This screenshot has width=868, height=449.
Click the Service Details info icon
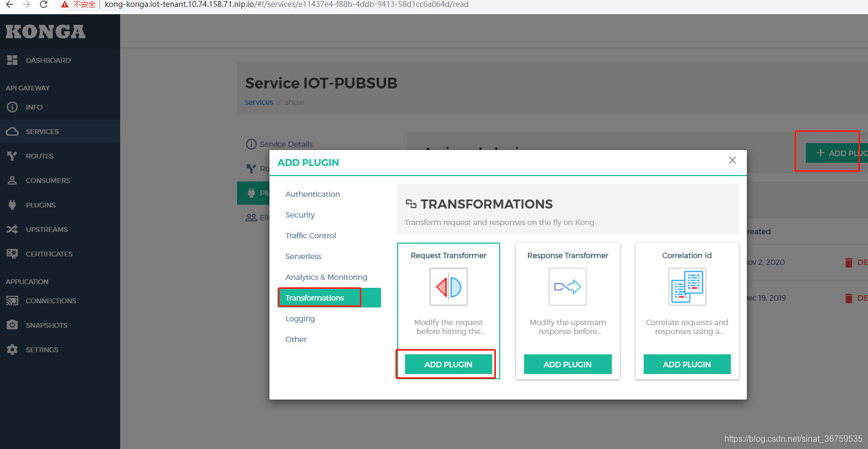[251, 144]
